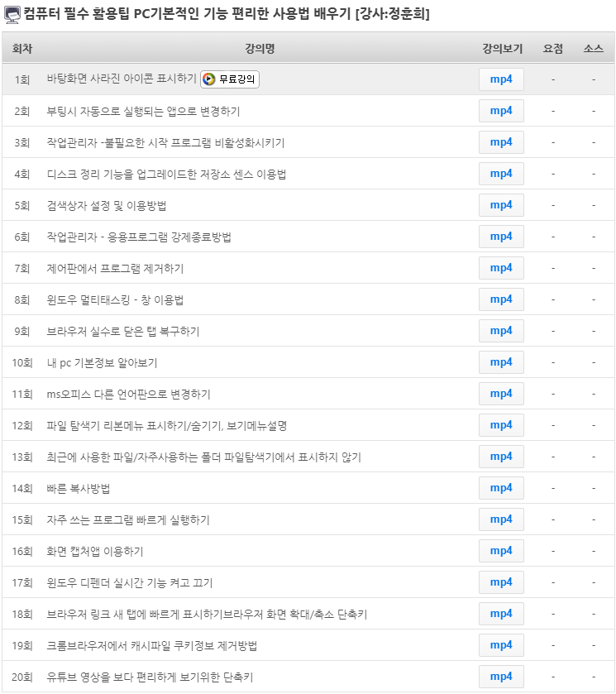The height and width of the screenshot is (694, 616).
Task: Open mp4 for lecture 3회 작업관리자 시작 프로그램
Action: (x=501, y=142)
